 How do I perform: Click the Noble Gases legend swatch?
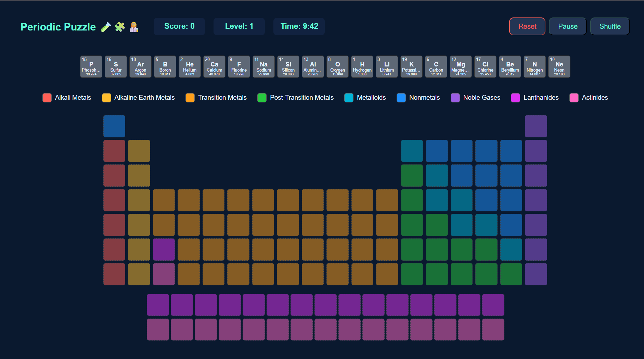pos(455,98)
